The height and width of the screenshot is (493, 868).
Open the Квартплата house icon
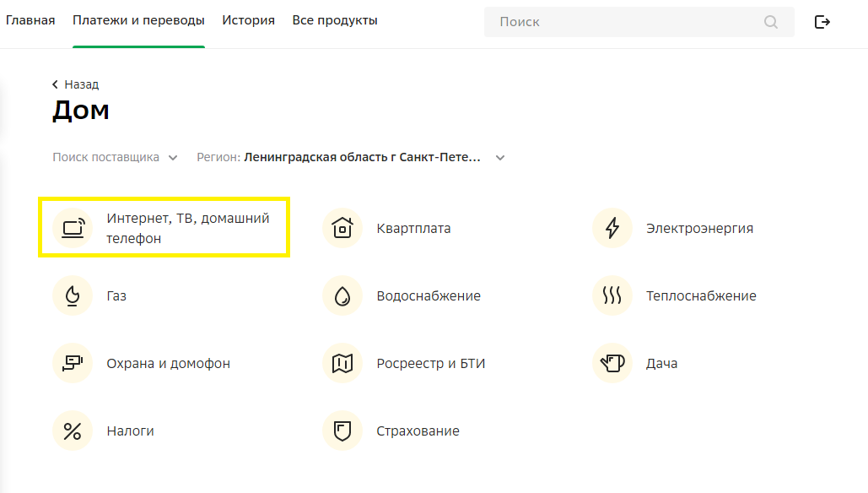click(x=342, y=228)
